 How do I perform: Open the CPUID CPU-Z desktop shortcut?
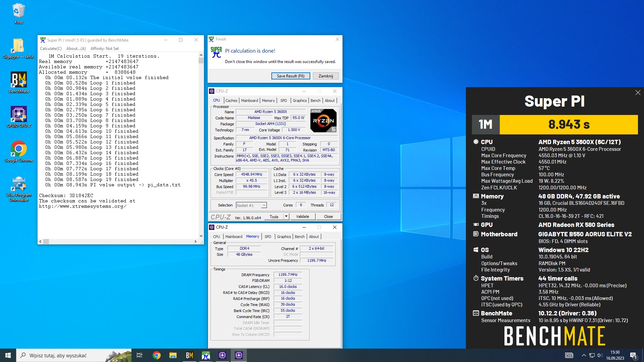(18, 117)
